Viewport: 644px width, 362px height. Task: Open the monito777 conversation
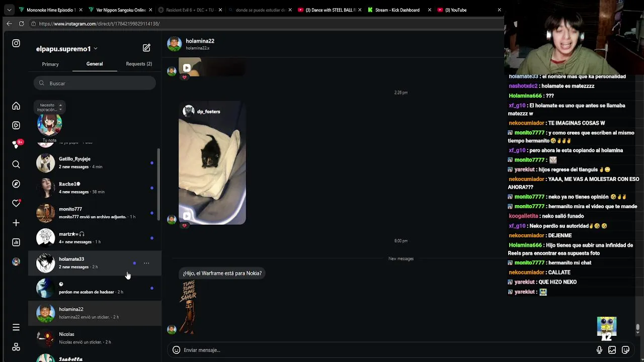[95, 213]
